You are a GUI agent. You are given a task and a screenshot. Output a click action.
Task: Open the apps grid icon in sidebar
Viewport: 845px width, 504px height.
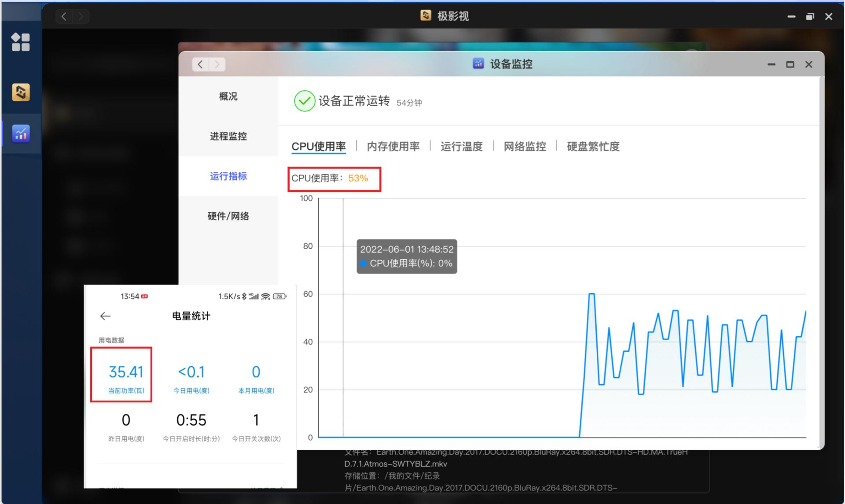point(21,42)
